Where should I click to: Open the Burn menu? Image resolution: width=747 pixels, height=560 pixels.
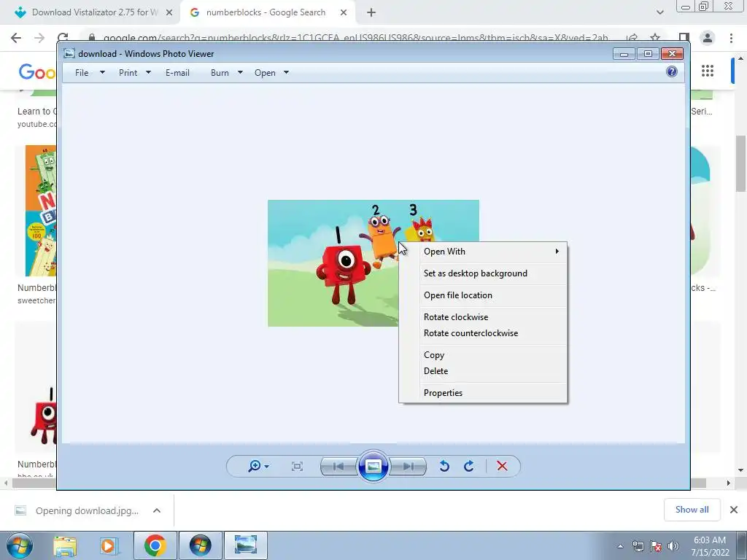pos(220,73)
